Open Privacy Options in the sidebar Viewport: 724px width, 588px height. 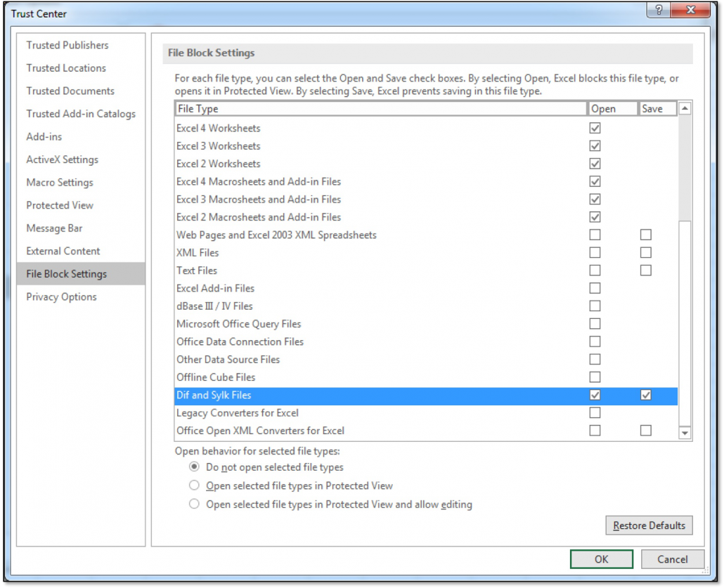(x=60, y=296)
